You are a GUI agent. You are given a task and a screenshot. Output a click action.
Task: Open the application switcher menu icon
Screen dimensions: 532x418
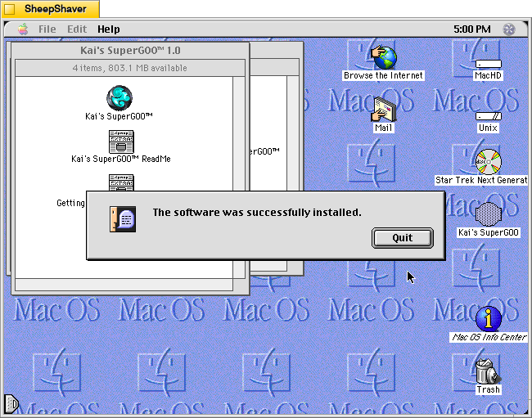point(508,29)
